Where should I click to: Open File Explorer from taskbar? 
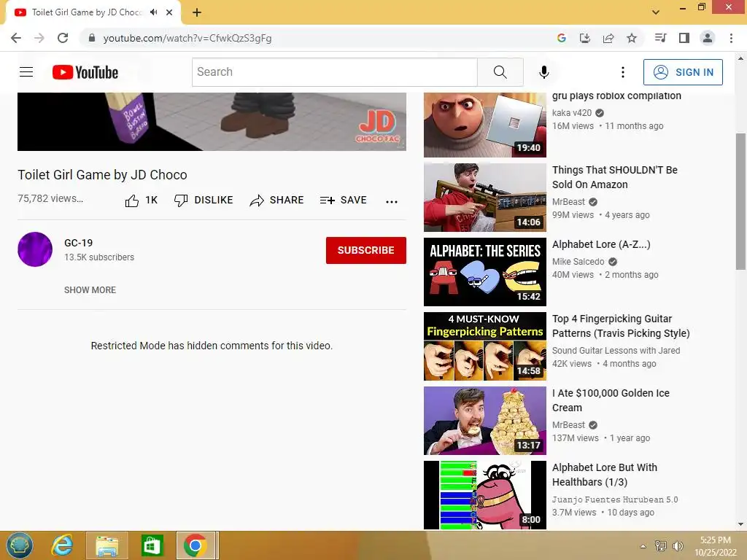(x=107, y=545)
